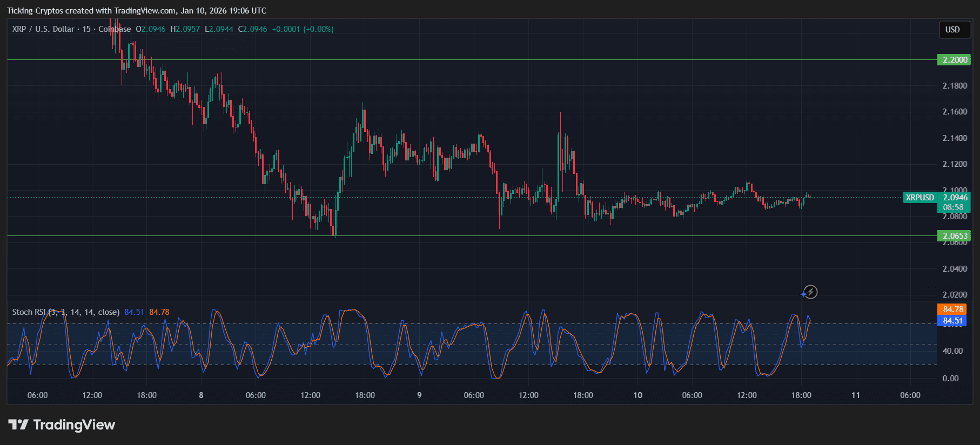Click the orange 84.78 indicator tag
This screenshot has height=445, width=980.
click(x=952, y=309)
